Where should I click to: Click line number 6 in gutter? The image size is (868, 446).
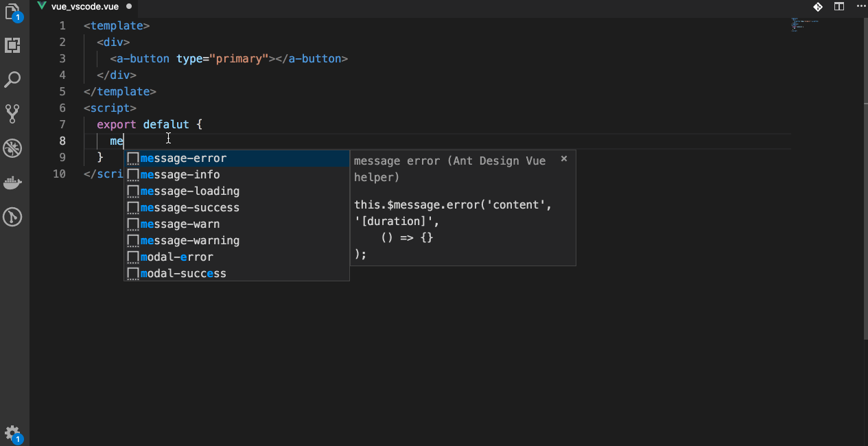point(62,108)
